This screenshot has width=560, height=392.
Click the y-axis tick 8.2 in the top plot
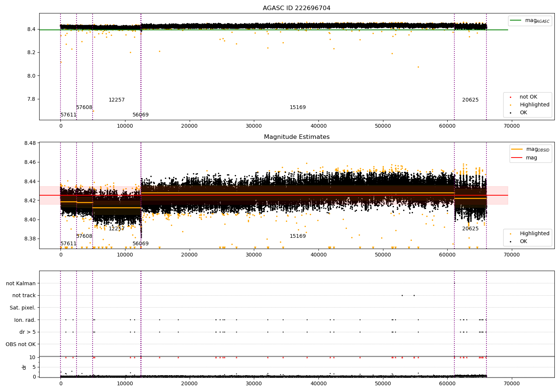[x=31, y=53]
